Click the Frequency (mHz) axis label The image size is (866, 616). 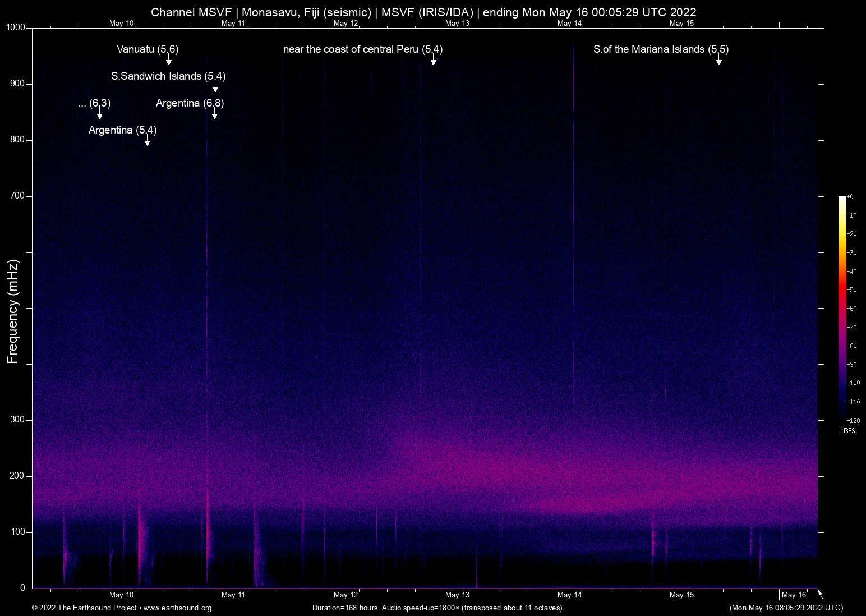pos(12,311)
